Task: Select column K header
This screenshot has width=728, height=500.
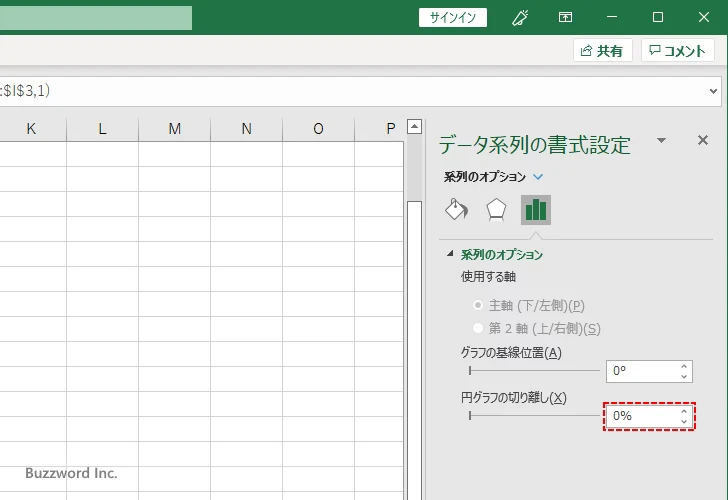Action: pyautogui.click(x=31, y=129)
